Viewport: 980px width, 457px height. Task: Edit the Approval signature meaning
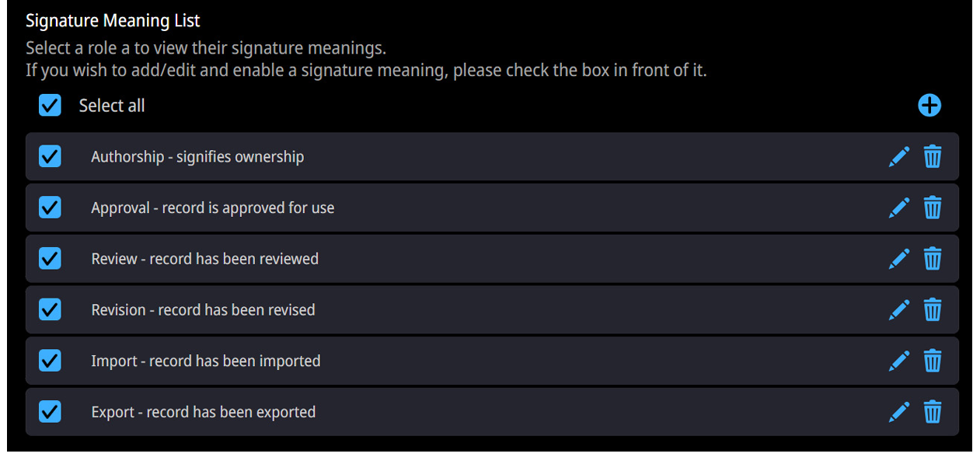(x=899, y=208)
